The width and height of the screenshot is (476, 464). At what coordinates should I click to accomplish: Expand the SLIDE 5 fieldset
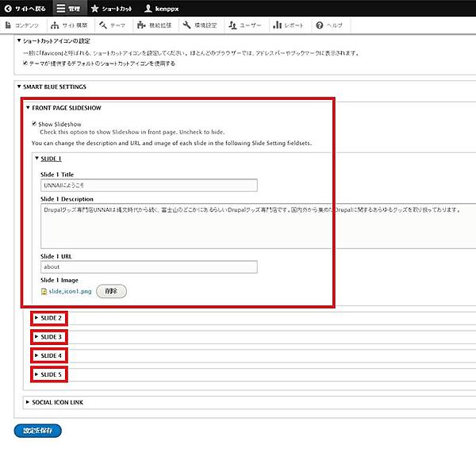[51, 374]
